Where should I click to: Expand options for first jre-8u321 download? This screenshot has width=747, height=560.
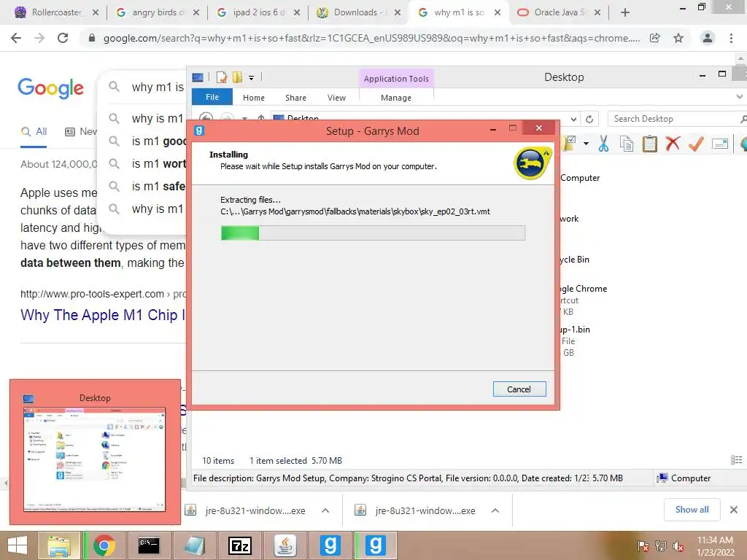[x=325, y=510]
